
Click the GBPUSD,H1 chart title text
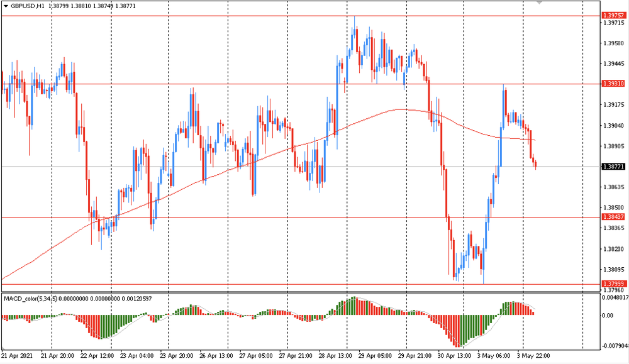(28, 6)
